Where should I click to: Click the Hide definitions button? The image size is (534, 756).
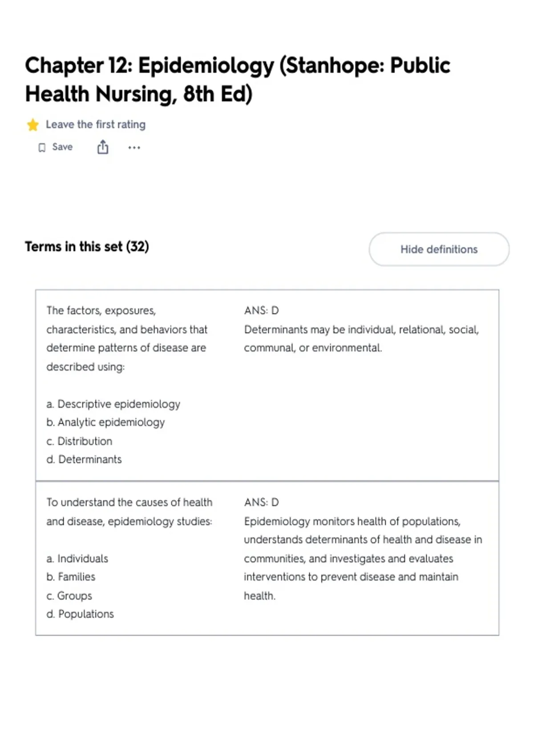pyautogui.click(x=439, y=249)
